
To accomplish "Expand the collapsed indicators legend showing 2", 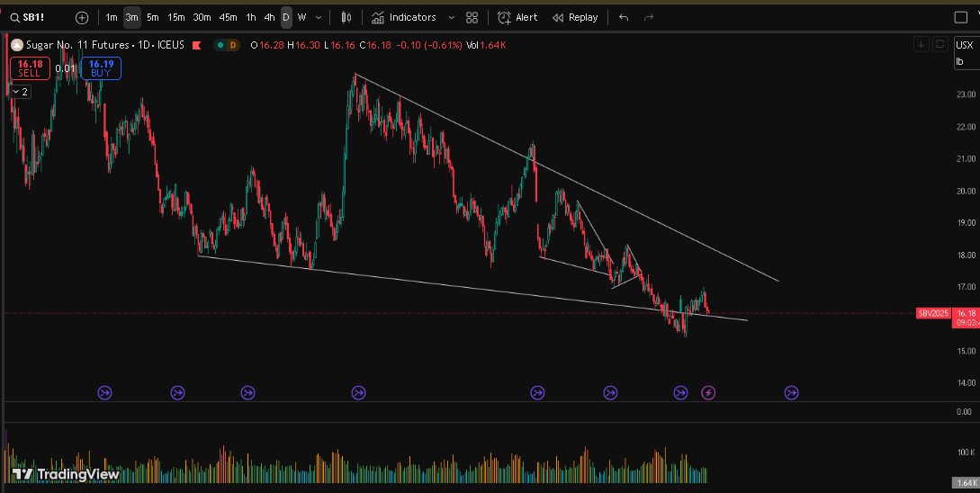I will [21, 92].
